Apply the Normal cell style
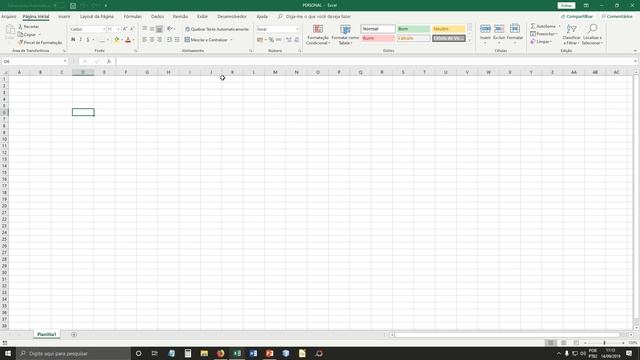 (378, 29)
